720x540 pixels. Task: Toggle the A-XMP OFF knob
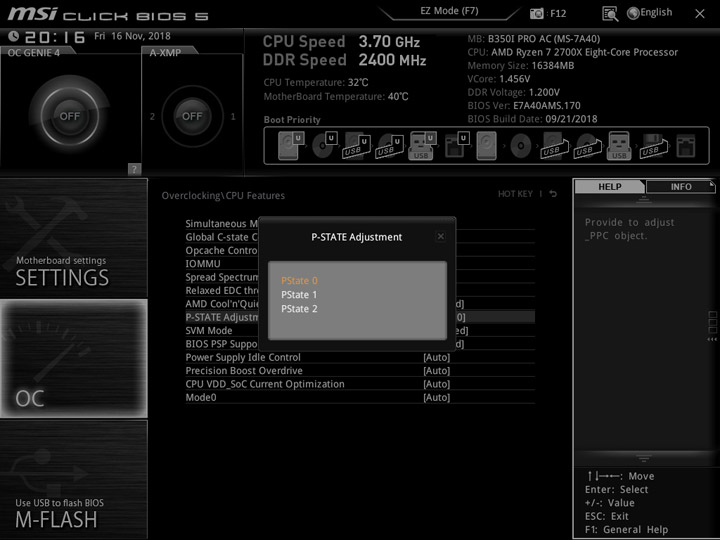192,116
